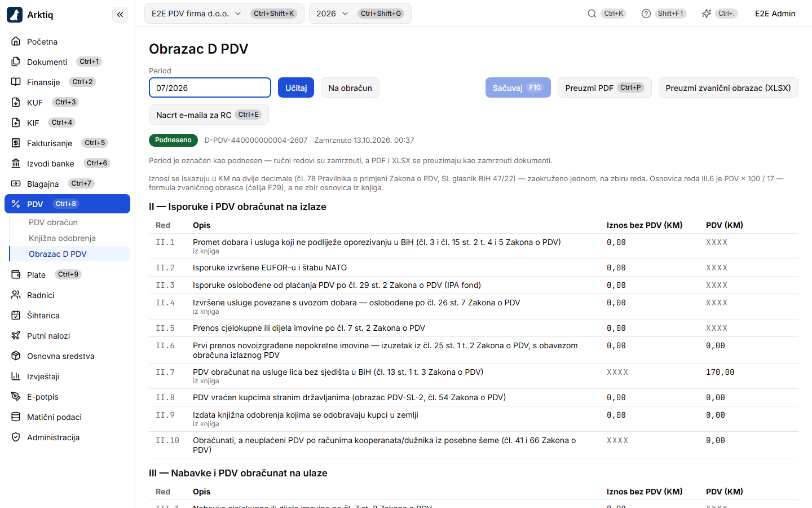Click the Na obračun button
812x508 pixels.
tap(350, 87)
